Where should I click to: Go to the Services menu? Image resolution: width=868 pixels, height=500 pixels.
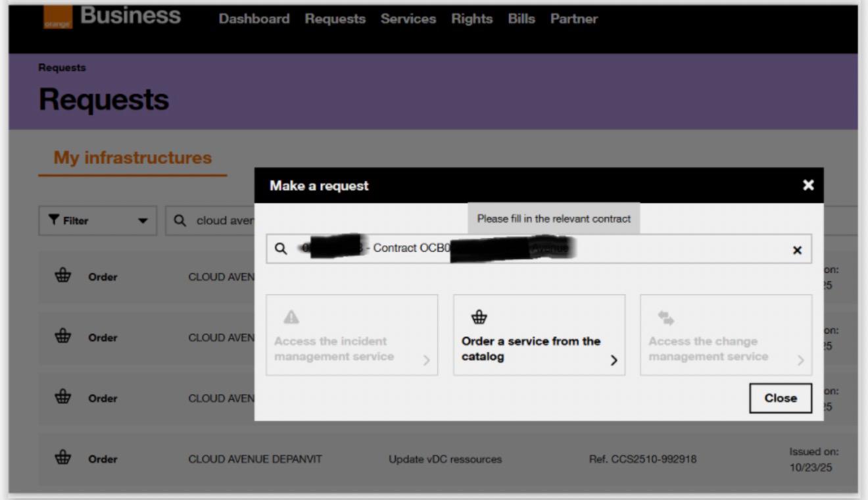[408, 19]
